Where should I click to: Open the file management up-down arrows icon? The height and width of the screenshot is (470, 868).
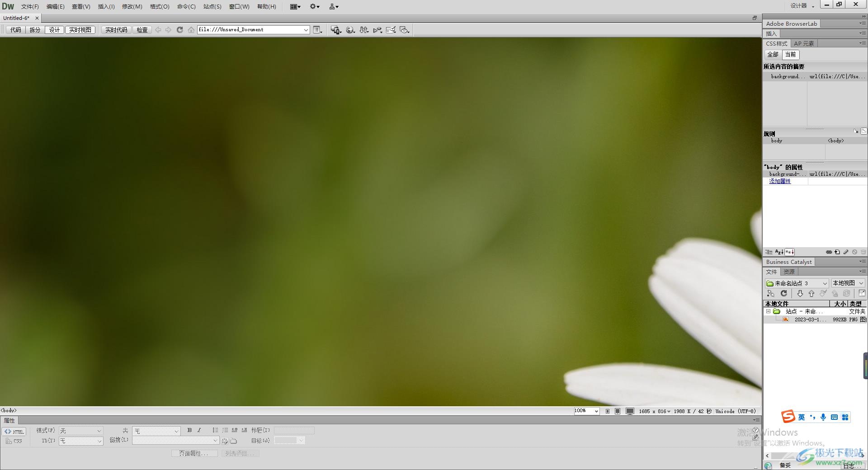coord(364,30)
